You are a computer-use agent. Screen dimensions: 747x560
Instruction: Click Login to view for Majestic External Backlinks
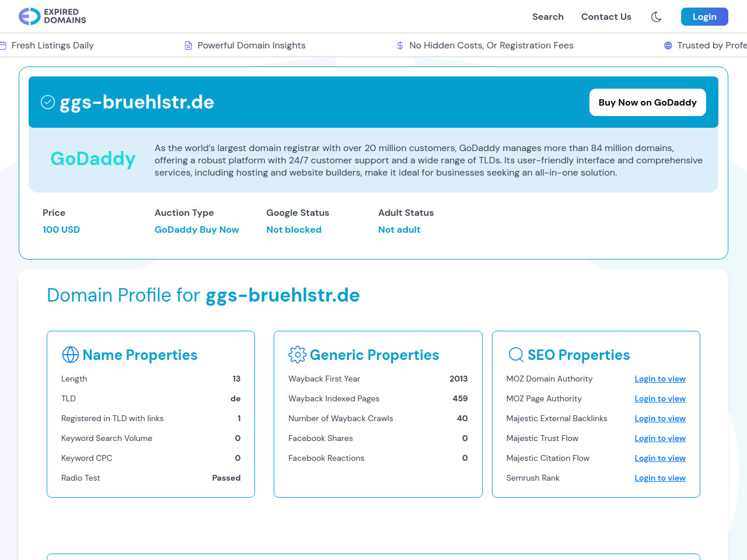pos(659,419)
